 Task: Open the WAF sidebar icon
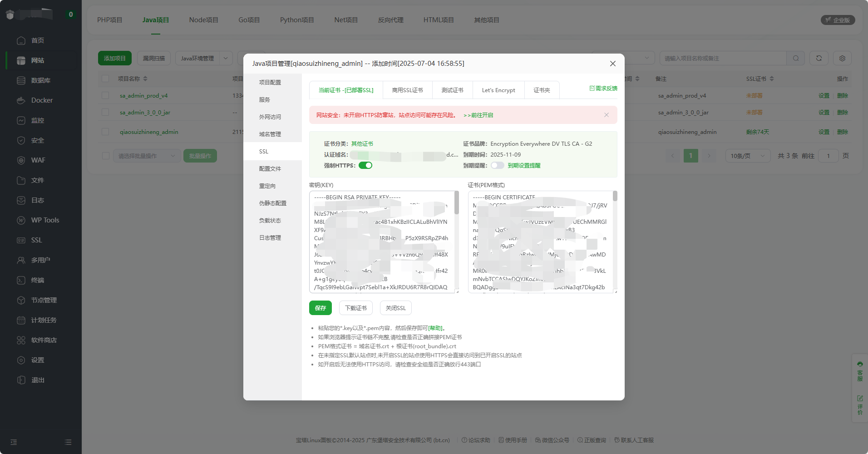pyautogui.click(x=21, y=160)
